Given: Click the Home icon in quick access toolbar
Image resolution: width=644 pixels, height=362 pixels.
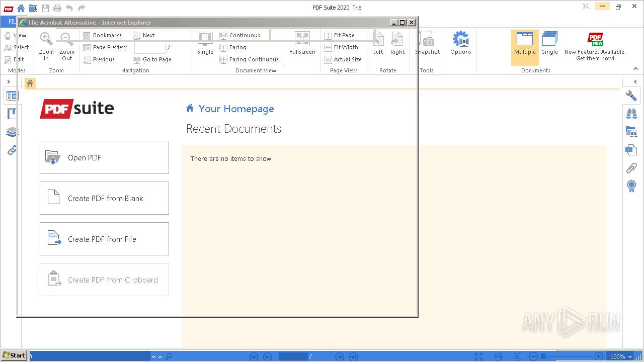Looking at the screenshot, I should pyautogui.click(x=21, y=8).
